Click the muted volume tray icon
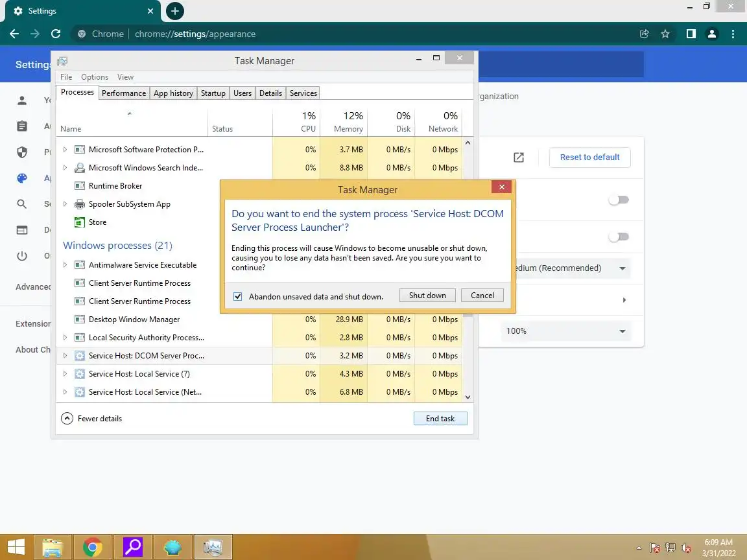 [686, 548]
